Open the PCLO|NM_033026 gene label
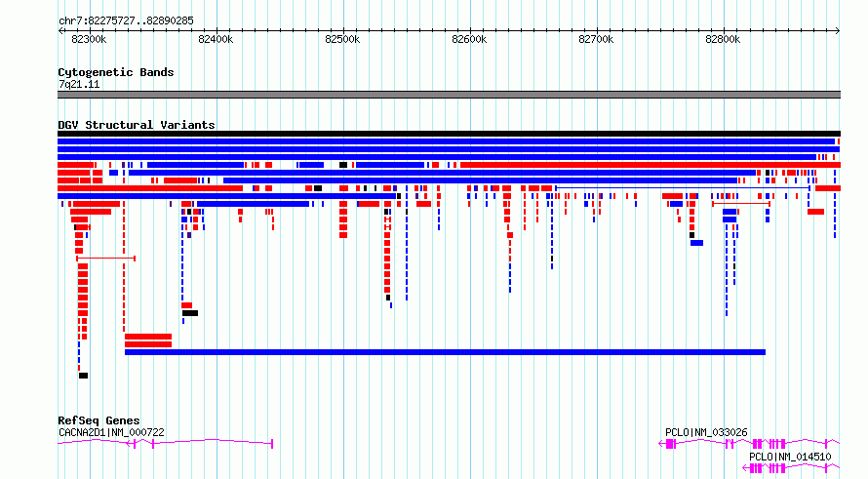 point(706,432)
